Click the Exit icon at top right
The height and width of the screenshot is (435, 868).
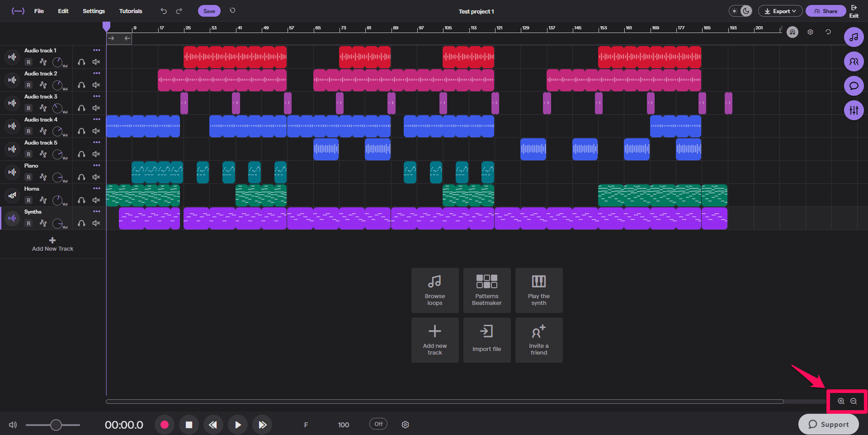click(854, 11)
